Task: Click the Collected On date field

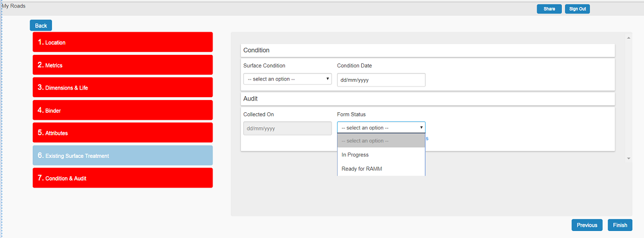Action: pyautogui.click(x=287, y=128)
